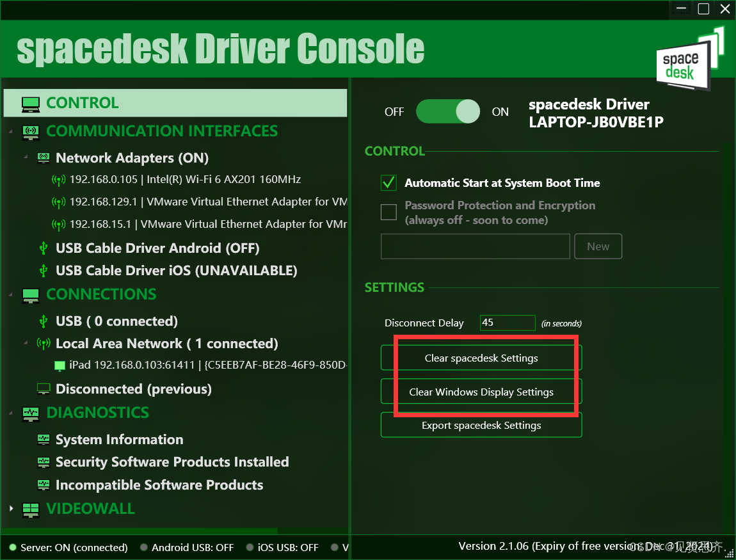Screen dimensions: 736x560
Task: Select the 192.168.0.105 Intel Wi-Fi 6 adapter row
Action: 185,180
